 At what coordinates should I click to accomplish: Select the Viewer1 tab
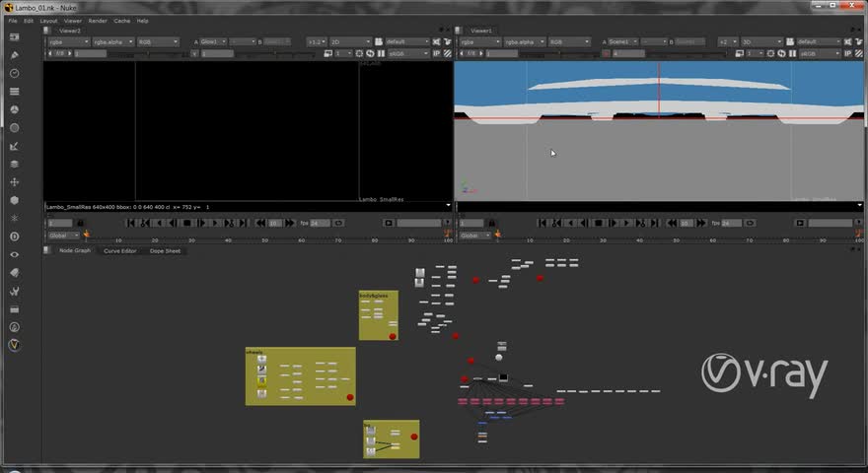(x=481, y=31)
